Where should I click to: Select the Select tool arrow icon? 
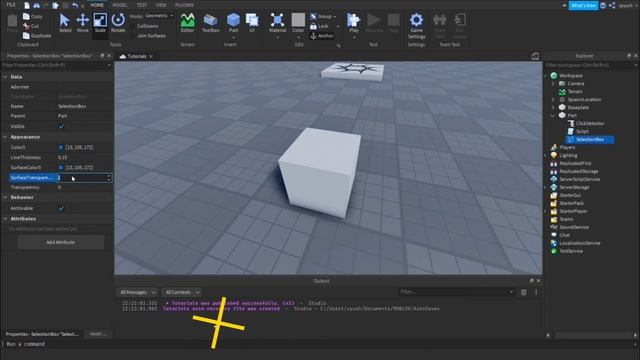65,23
